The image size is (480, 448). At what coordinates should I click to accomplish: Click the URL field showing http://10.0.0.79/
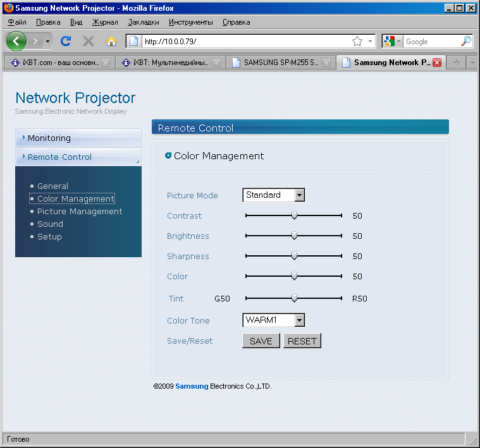247,41
